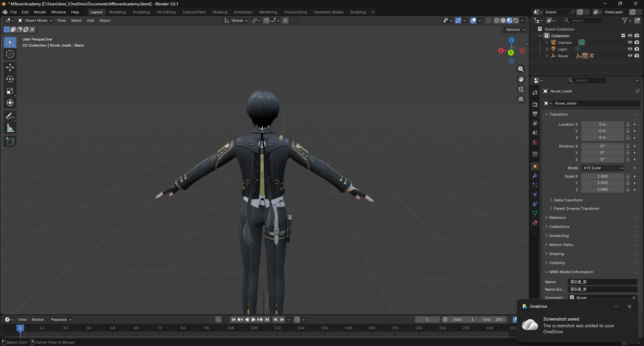Screen dimensions: 644x346
Task: Open the Material properties tab
Action: [x=535, y=223]
